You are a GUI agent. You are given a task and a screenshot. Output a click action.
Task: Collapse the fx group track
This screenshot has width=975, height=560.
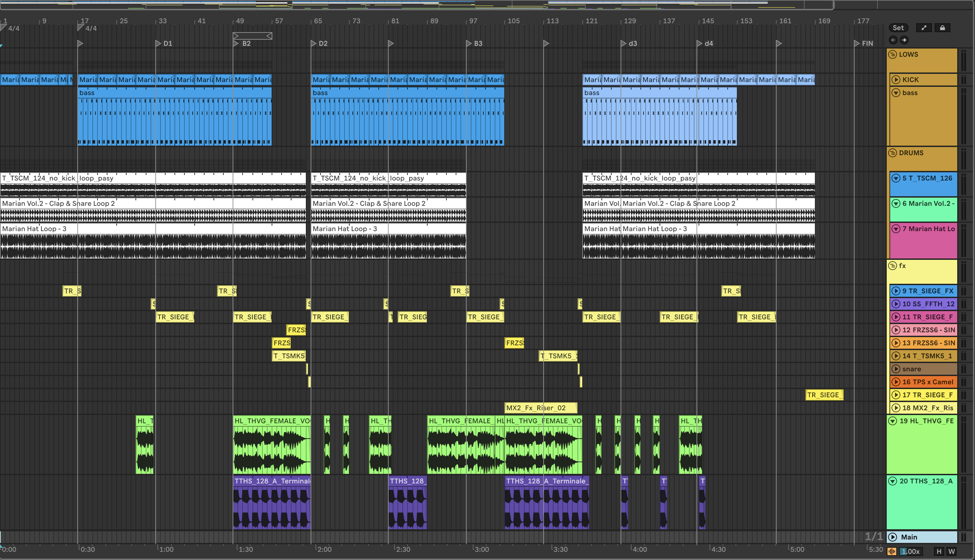(893, 266)
